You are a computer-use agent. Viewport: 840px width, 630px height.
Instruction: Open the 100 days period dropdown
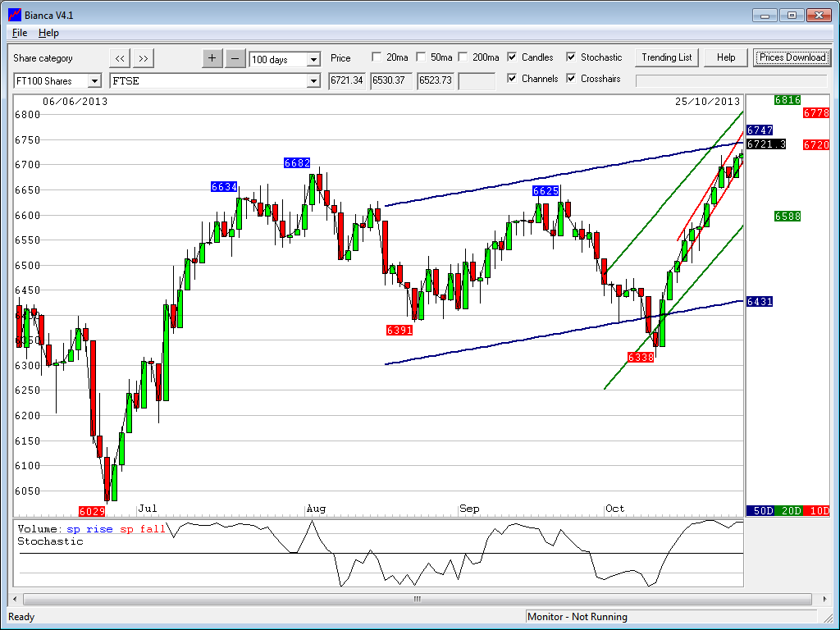[313, 59]
